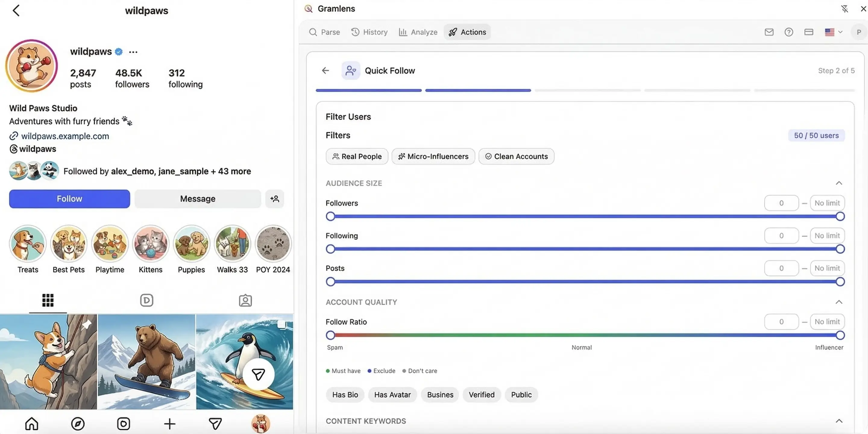Open the help question mark icon
Image resolution: width=868 pixels, height=434 pixels.
tap(788, 32)
